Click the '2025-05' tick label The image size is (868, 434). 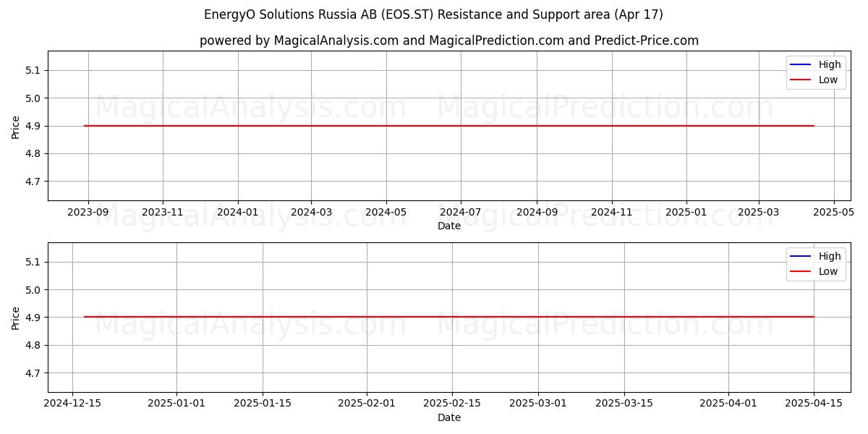(x=834, y=212)
